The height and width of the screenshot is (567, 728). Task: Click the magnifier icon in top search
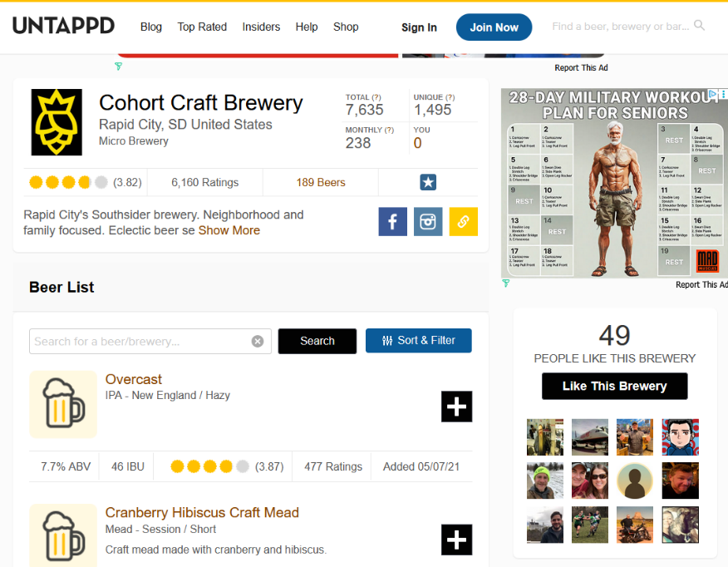pyautogui.click(x=700, y=26)
